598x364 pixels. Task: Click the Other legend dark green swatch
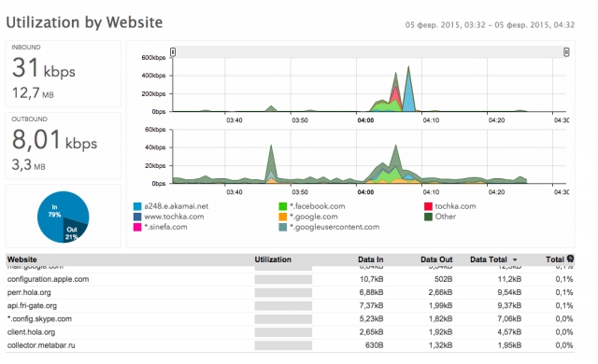[x=428, y=217]
